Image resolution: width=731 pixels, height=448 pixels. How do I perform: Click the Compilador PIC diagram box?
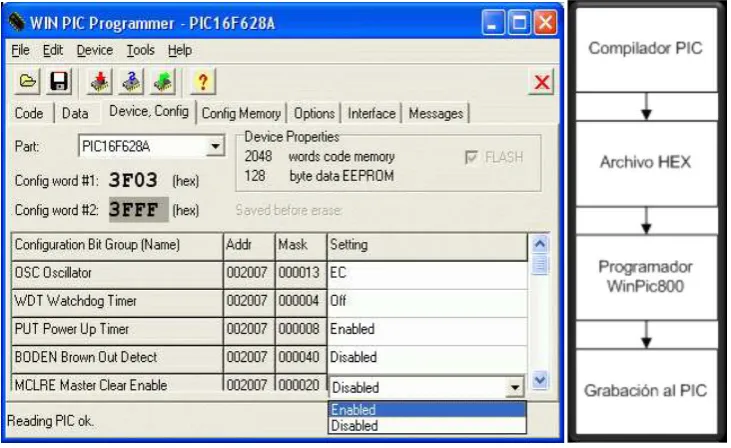click(x=646, y=49)
